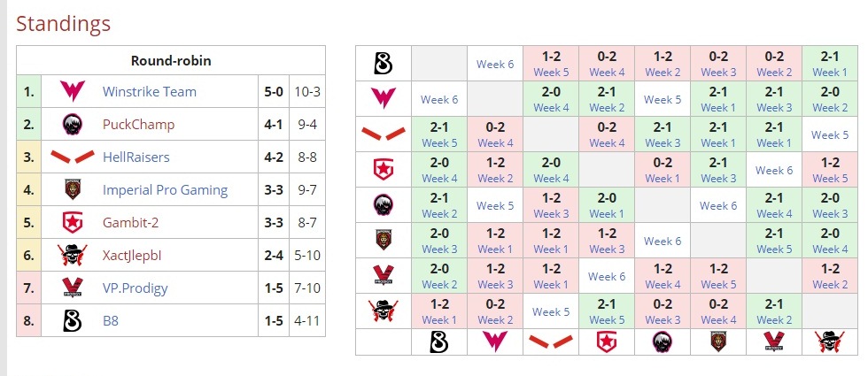Click the PuckChamp logo in the standings table

[72, 124]
